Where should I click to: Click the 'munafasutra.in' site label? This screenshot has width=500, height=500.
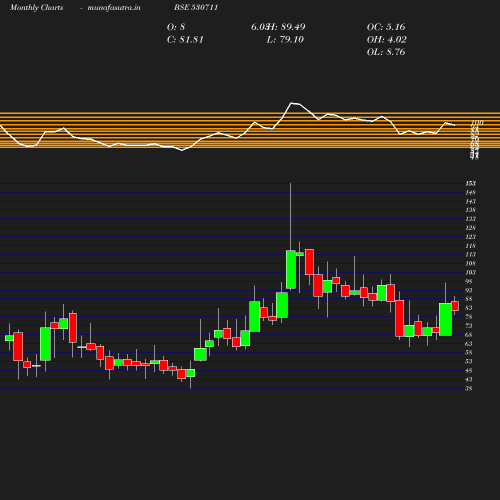pyautogui.click(x=114, y=7)
